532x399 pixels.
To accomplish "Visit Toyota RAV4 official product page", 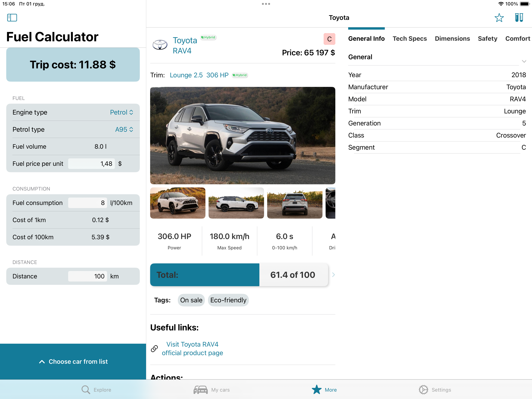I will pos(192,349).
